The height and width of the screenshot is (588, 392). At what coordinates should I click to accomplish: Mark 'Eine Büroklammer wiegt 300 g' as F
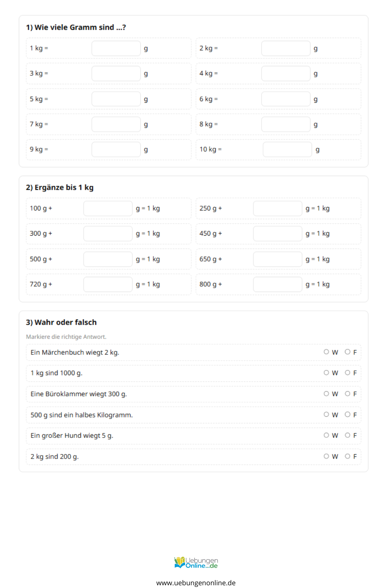click(347, 394)
